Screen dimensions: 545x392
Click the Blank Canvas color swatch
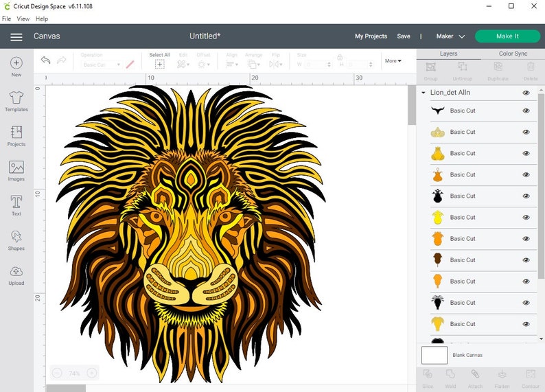click(434, 355)
